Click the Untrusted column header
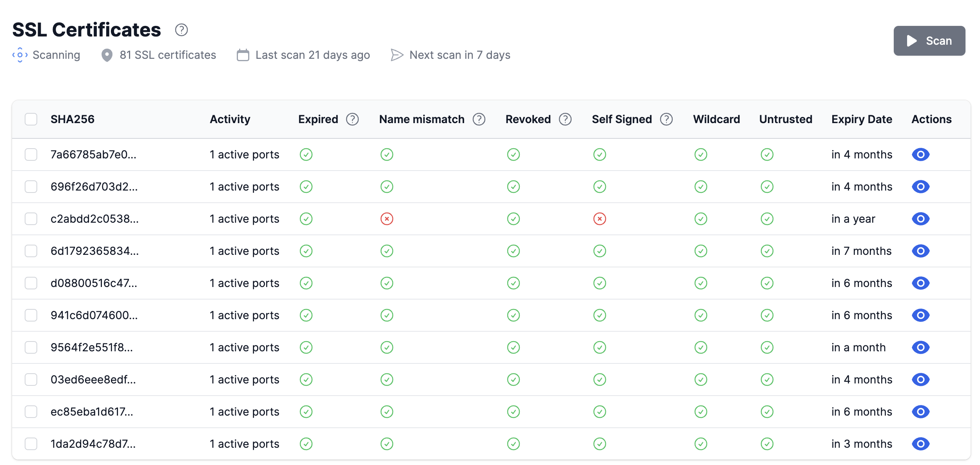 click(786, 119)
